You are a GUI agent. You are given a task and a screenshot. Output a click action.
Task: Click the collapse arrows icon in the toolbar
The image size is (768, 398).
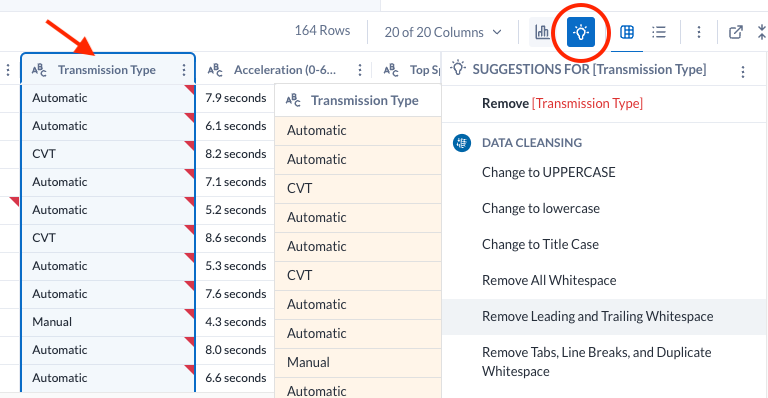click(x=762, y=32)
